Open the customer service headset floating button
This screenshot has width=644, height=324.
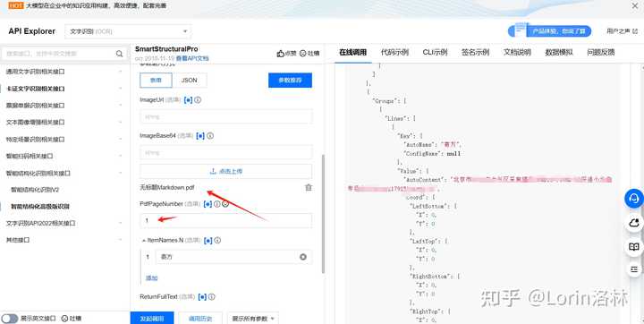[x=634, y=199]
